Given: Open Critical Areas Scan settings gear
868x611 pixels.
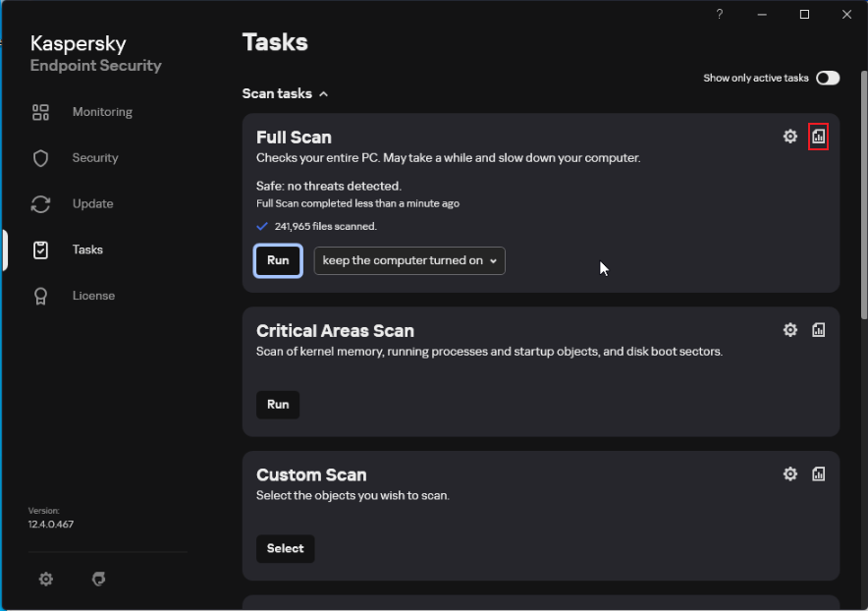Looking at the screenshot, I should pos(790,330).
